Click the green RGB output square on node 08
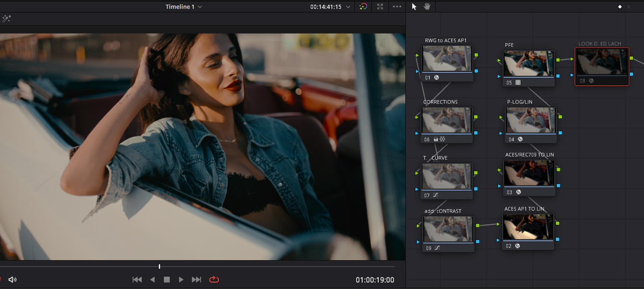Image resolution: width=644 pixels, height=289 pixels. point(632,58)
